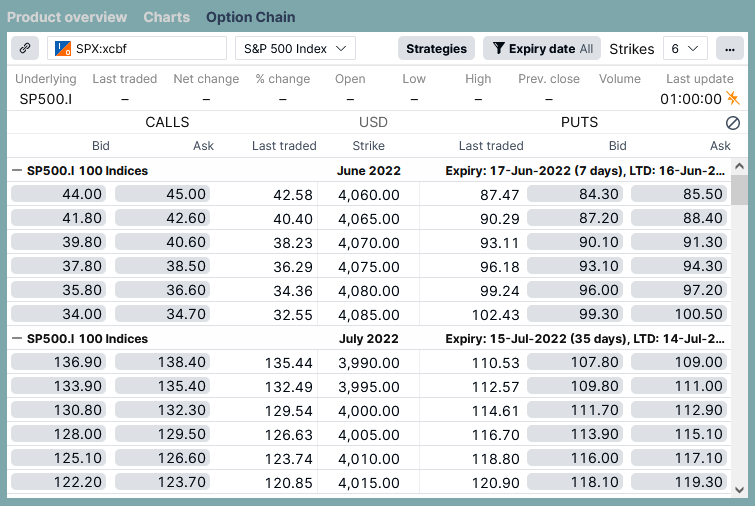Click call bid 34.00 at strike 4,085
The image size is (755, 507).
[x=59, y=314]
